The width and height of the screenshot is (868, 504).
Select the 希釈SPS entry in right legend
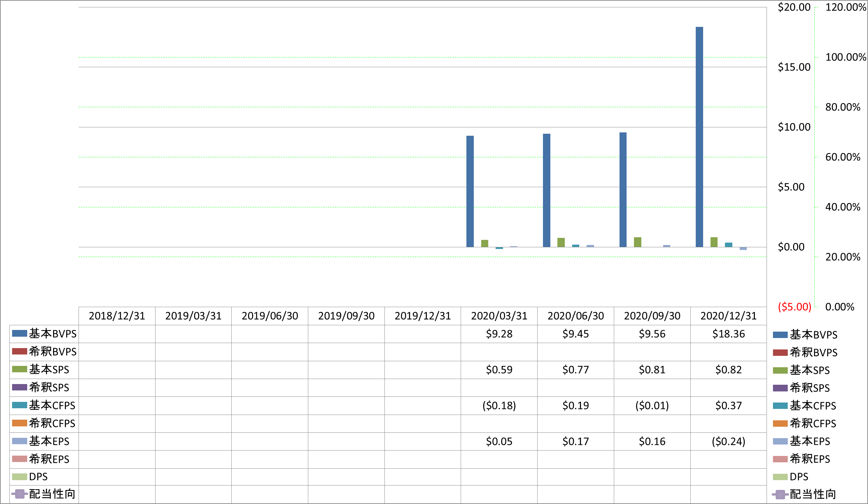tap(801, 388)
